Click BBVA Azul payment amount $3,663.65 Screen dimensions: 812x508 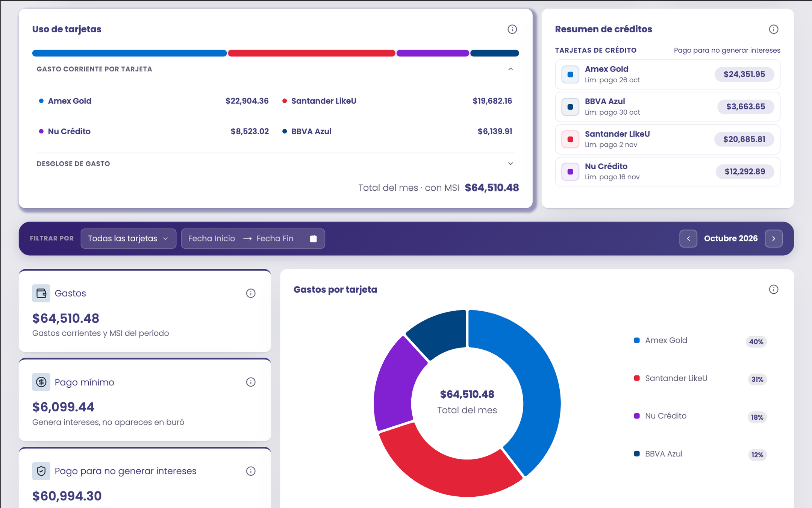tap(746, 107)
